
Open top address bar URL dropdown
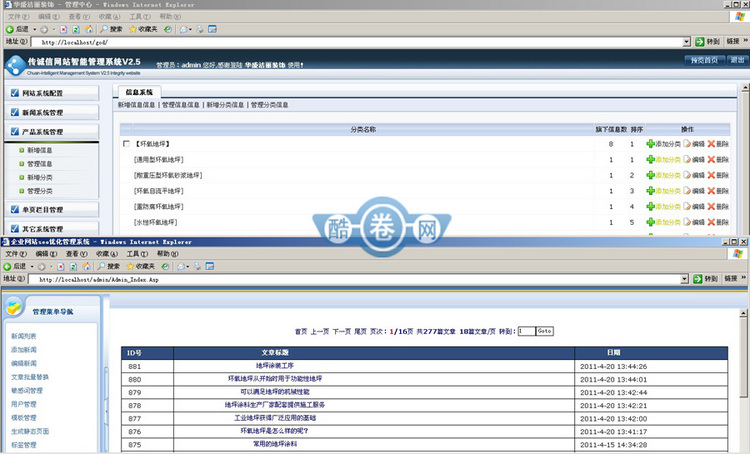(686, 43)
